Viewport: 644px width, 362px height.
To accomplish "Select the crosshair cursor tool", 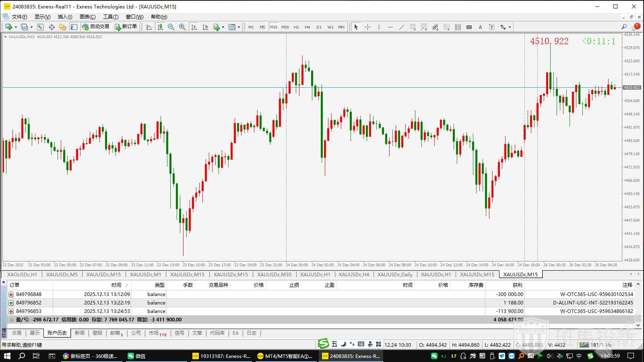I will 367,27.
